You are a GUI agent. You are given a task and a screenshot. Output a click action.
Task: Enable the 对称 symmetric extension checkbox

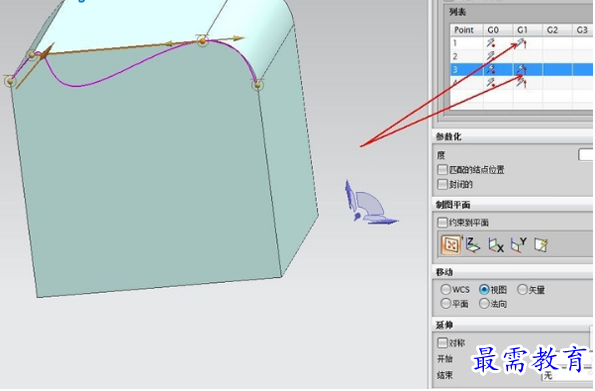coord(442,343)
